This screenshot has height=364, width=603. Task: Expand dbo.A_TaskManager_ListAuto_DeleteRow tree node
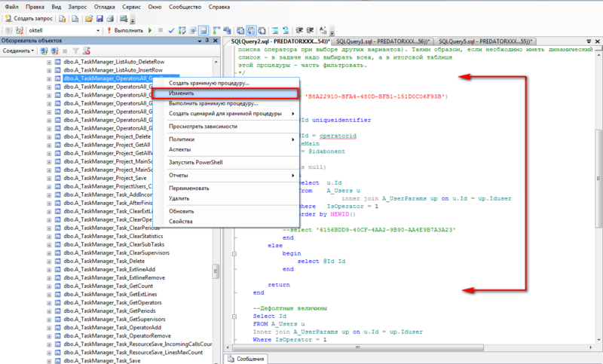48,61
